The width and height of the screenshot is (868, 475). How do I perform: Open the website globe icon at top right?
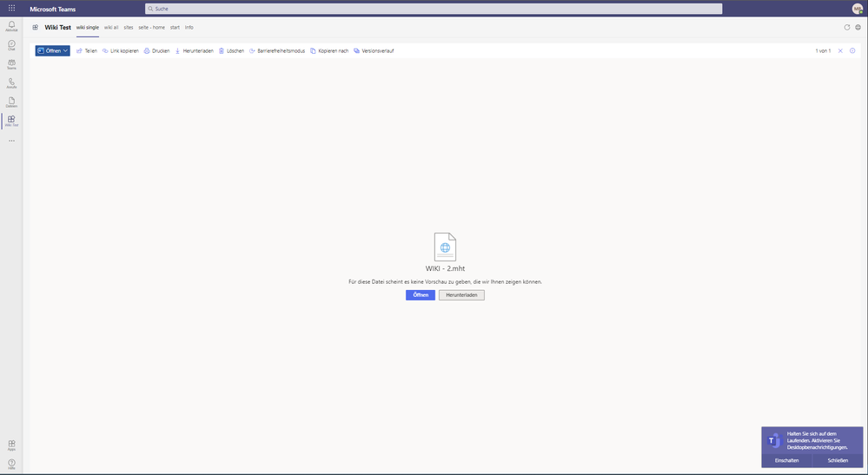coord(858,27)
